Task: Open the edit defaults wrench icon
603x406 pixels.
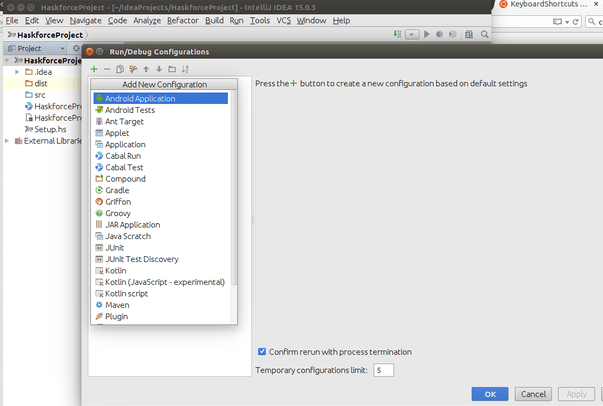Action: coord(133,69)
